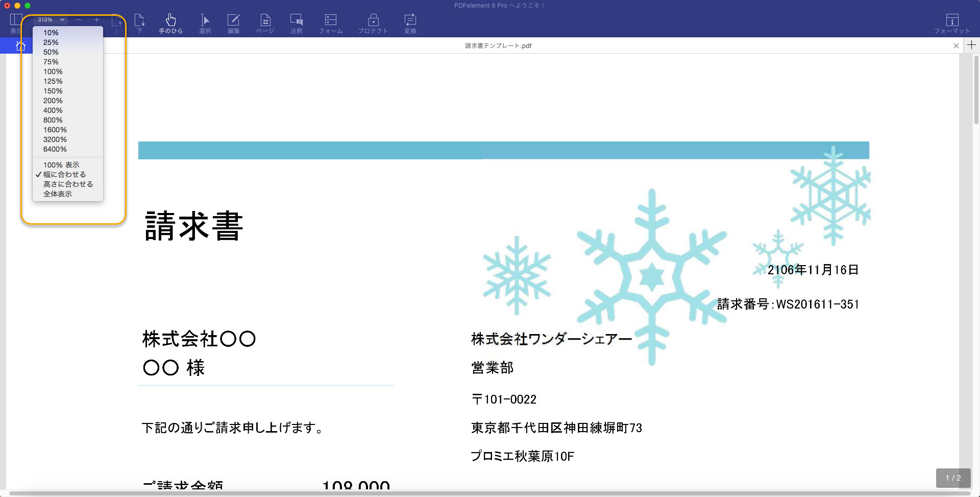The width and height of the screenshot is (980, 497).
Task: Click the home tab icon
Action: click(x=20, y=46)
